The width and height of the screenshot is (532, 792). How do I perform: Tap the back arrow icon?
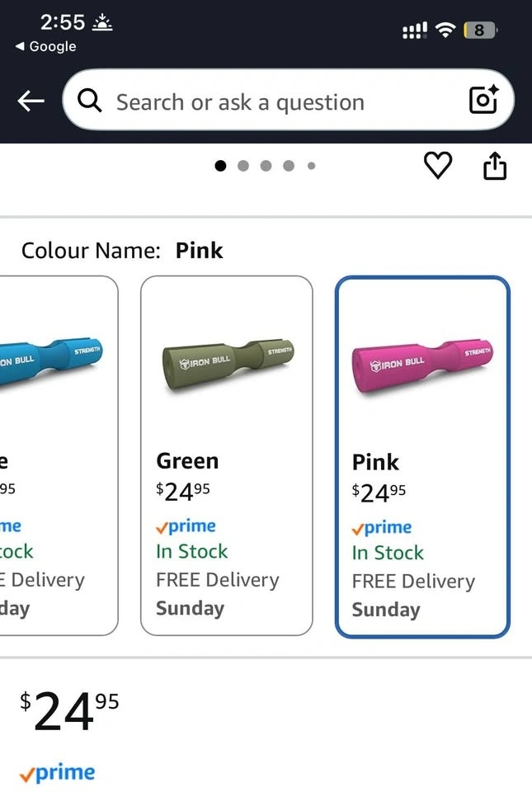[x=31, y=101]
